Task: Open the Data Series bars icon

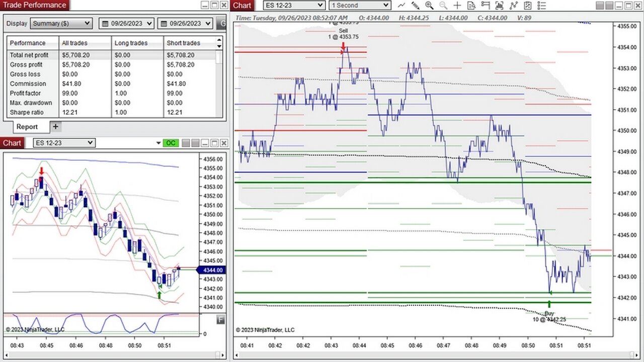Action: (x=499, y=6)
